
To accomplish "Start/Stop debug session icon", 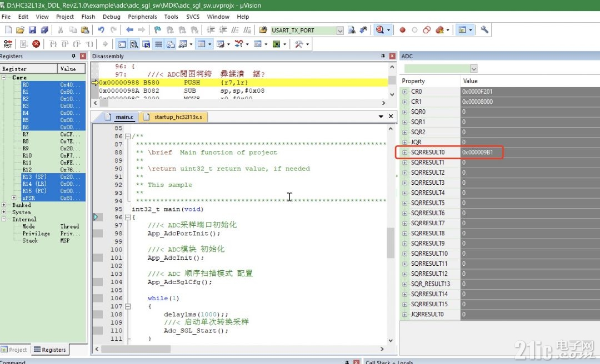I will (380, 30).
